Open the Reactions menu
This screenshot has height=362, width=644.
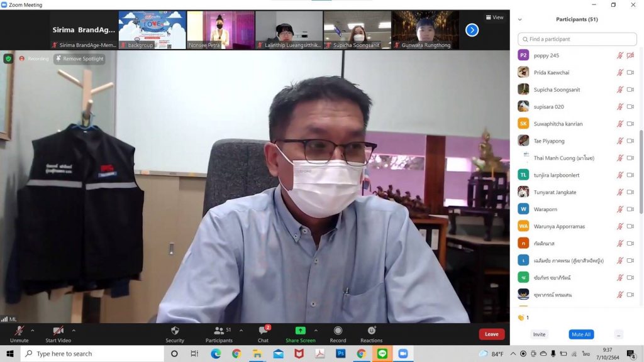pyautogui.click(x=371, y=331)
